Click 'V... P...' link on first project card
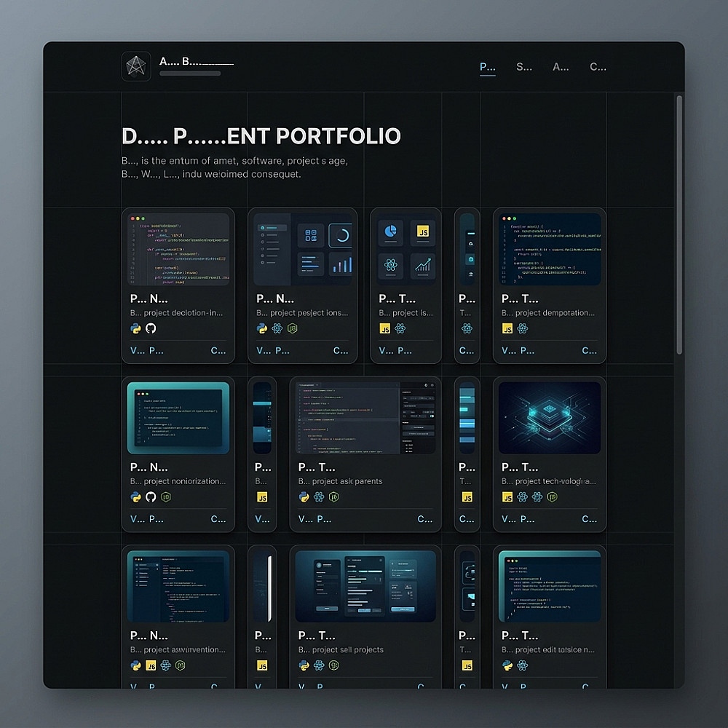 [x=147, y=351]
